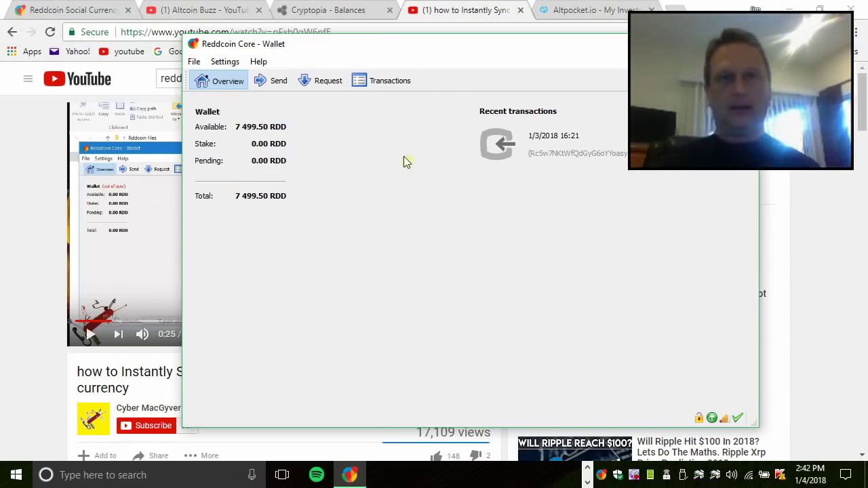
Task: Open Task View from the taskbar
Action: pos(282,474)
